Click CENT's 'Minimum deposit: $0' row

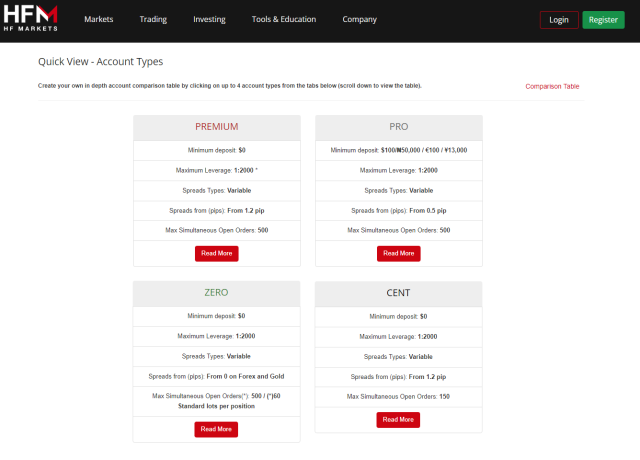click(398, 317)
